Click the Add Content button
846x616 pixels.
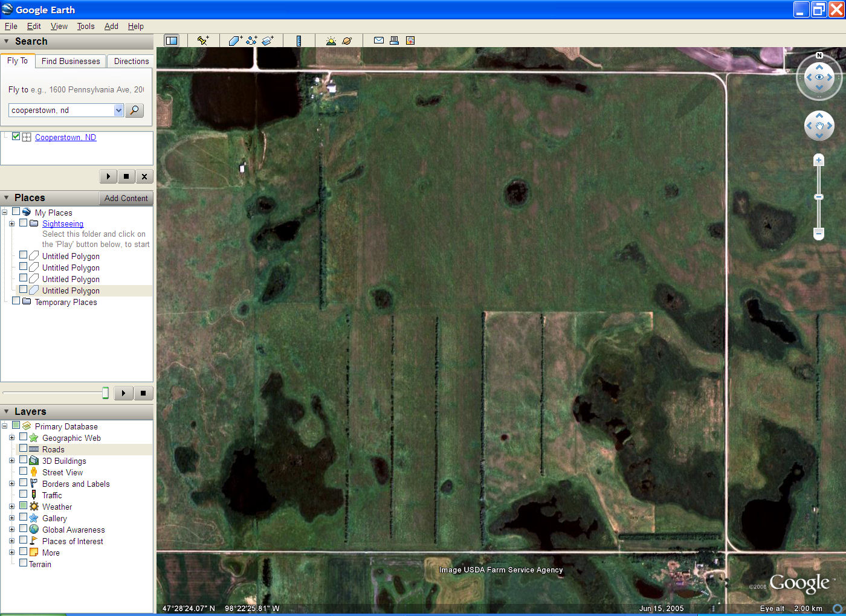click(126, 198)
